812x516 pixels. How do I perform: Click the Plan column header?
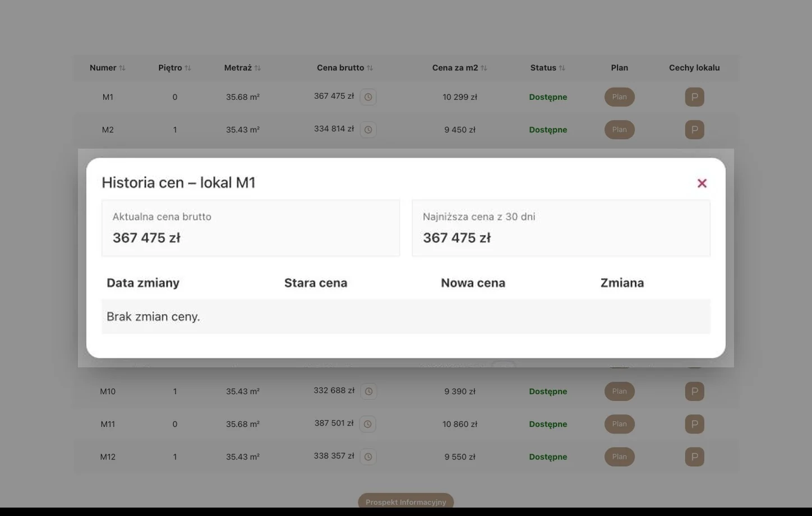pos(620,68)
